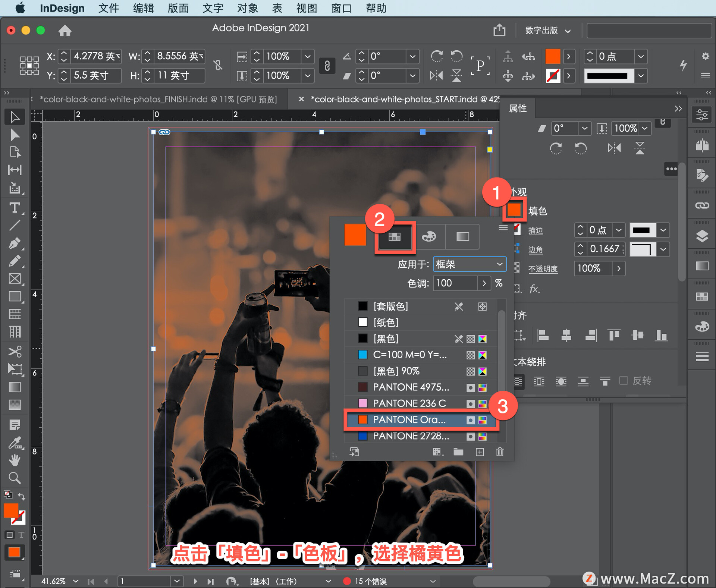Click the 填色 fill swatch in Properties

click(x=514, y=210)
